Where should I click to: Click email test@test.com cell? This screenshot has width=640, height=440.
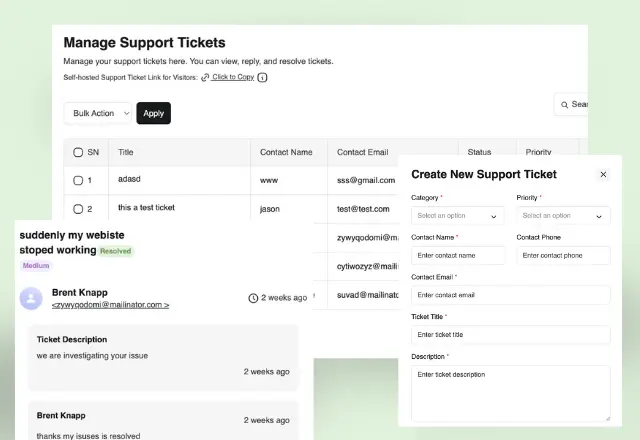click(363, 209)
